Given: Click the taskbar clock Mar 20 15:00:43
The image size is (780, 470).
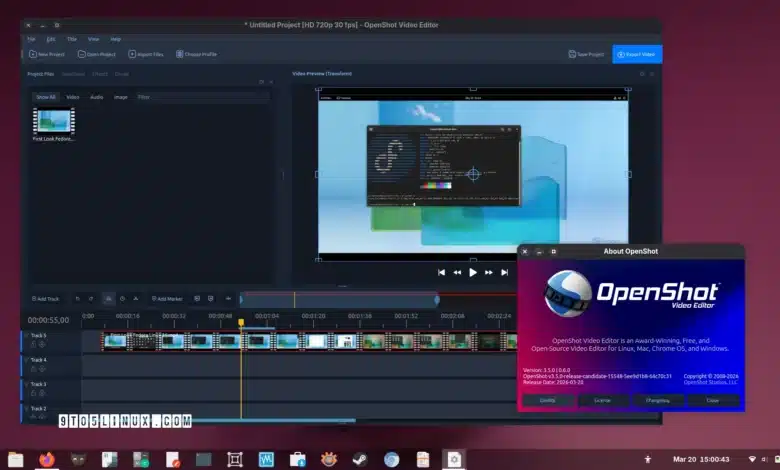Looking at the screenshot, I should coord(701,459).
